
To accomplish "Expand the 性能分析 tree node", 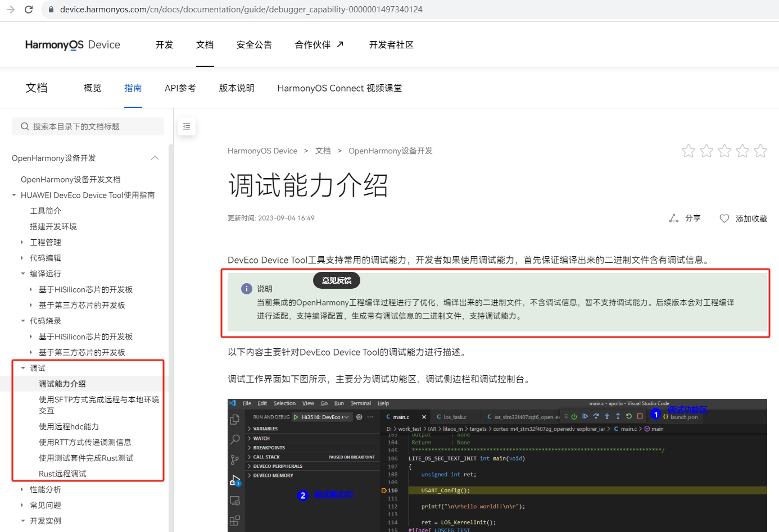I will [x=22, y=489].
